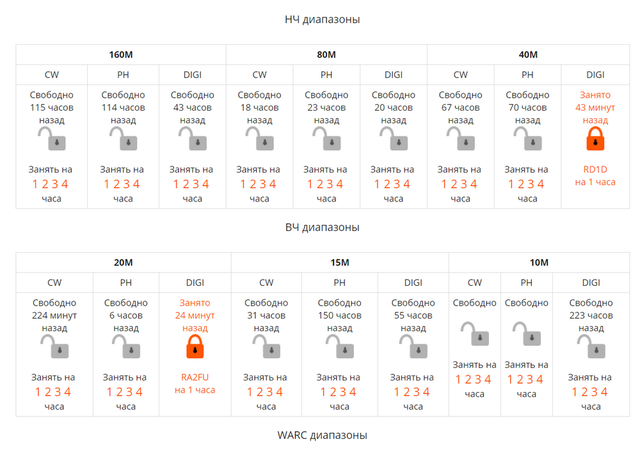Reserve 20M CW for 3 hours
Image resolution: width=640 pixels, height=449 pixels.
tap(59, 392)
